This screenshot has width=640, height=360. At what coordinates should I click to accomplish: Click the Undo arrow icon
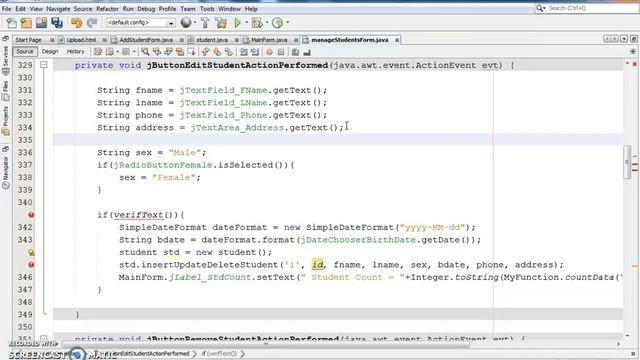click(76, 23)
